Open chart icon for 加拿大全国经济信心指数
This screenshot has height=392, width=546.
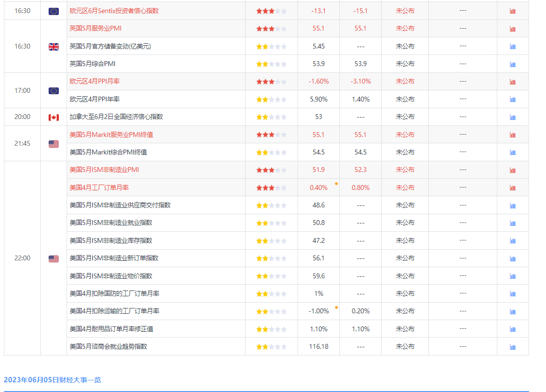(x=512, y=117)
